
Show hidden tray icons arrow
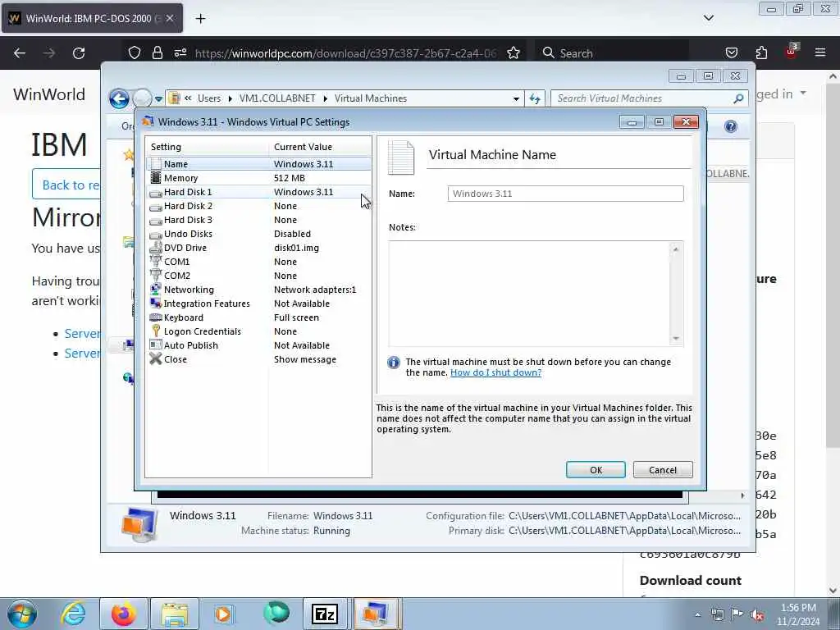(697, 615)
